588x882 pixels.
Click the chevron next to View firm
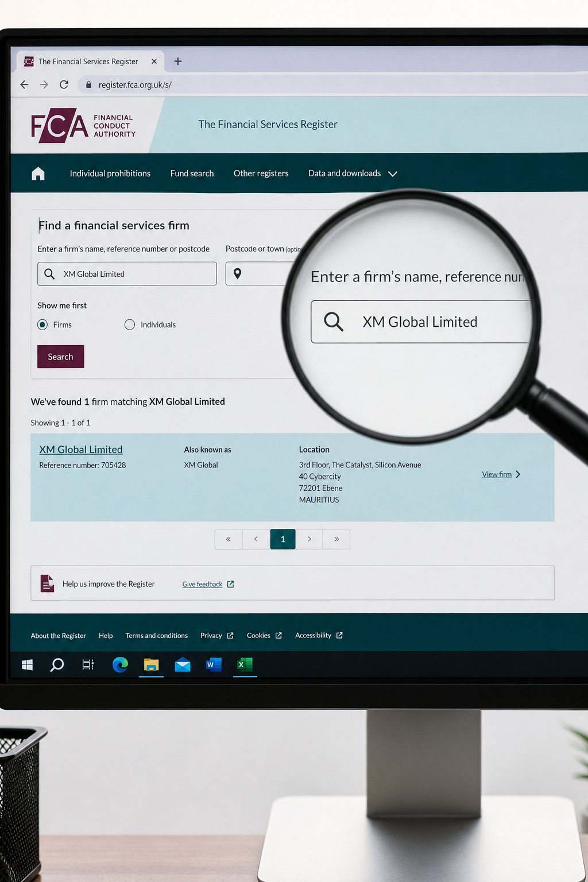tap(518, 474)
